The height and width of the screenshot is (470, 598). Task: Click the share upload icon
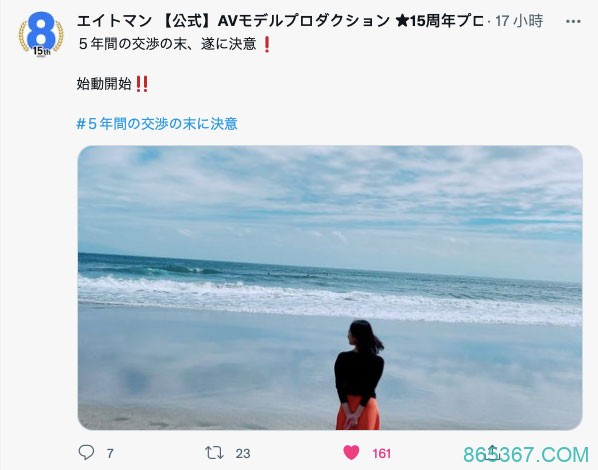pyautogui.click(x=492, y=453)
